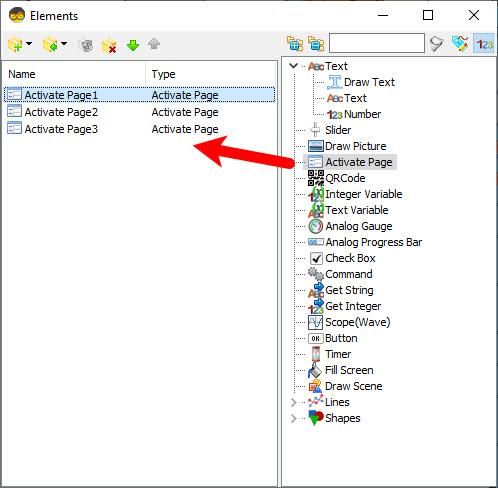The image size is (498, 488).
Task: Select the Fill Screen element
Action: pyautogui.click(x=349, y=370)
